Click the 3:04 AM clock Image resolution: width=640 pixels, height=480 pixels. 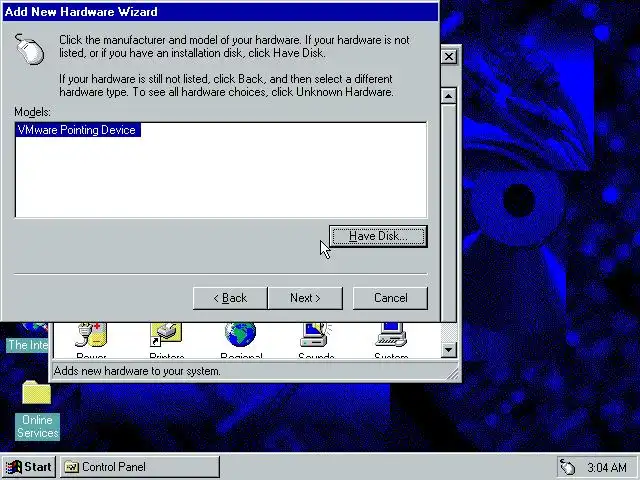tap(607, 467)
